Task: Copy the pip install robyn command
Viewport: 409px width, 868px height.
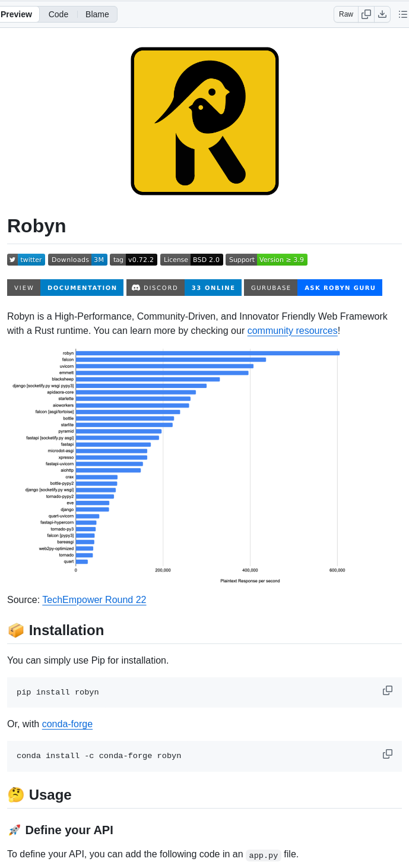Action: (388, 690)
